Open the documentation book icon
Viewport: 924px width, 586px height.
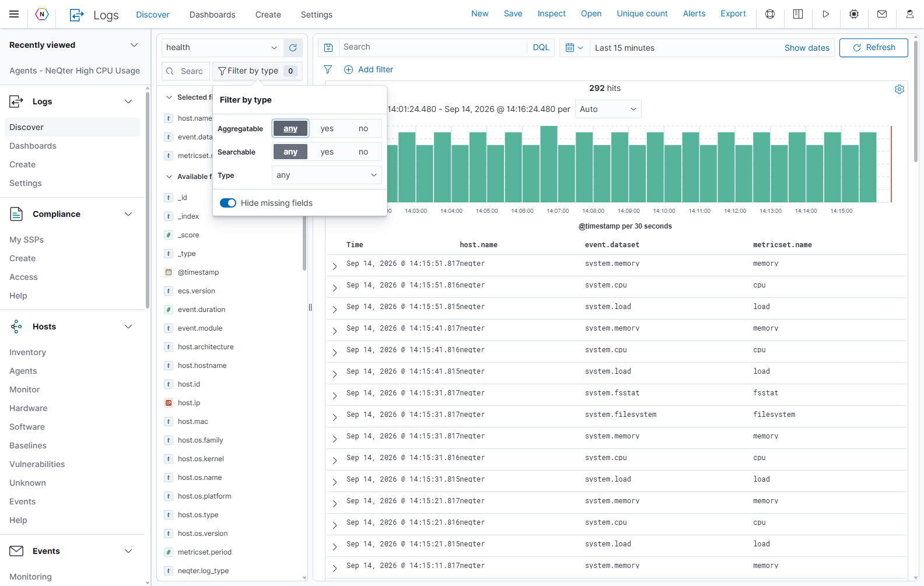pyautogui.click(x=798, y=14)
